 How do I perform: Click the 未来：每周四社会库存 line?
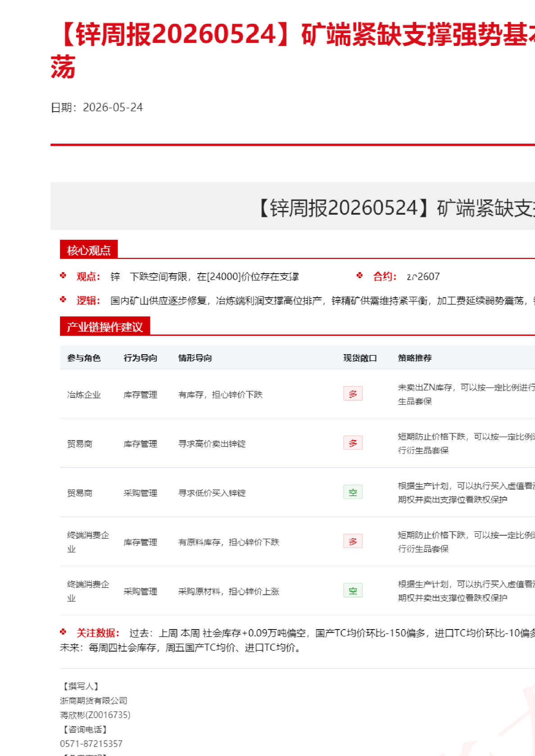coord(181,648)
